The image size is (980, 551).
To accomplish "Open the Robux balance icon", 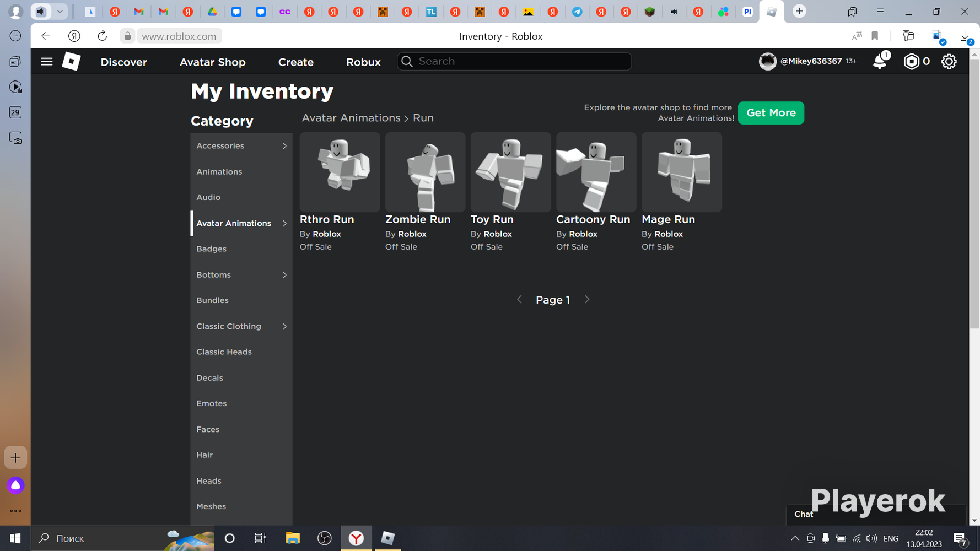I will tap(912, 62).
